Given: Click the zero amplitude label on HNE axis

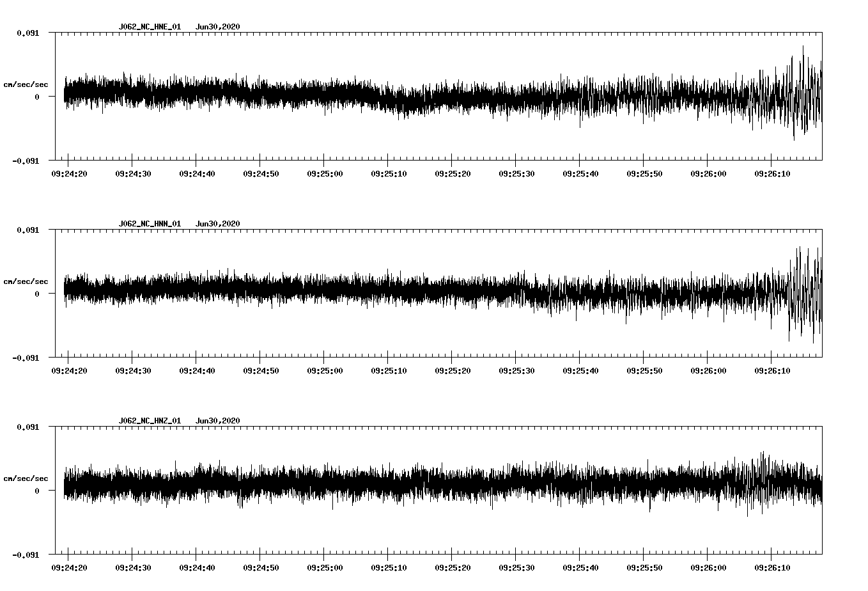Looking at the screenshot, I should click(x=37, y=97).
